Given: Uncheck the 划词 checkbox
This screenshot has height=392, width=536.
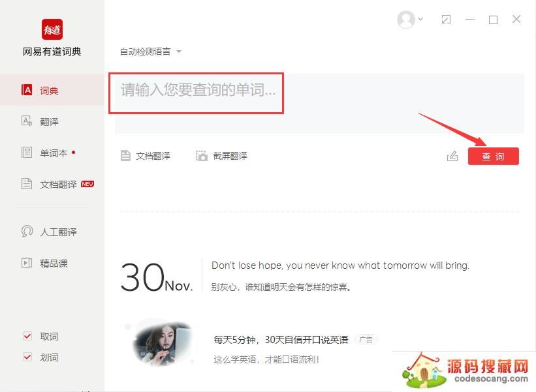Looking at the screenshot, I should tap(27, 357).
